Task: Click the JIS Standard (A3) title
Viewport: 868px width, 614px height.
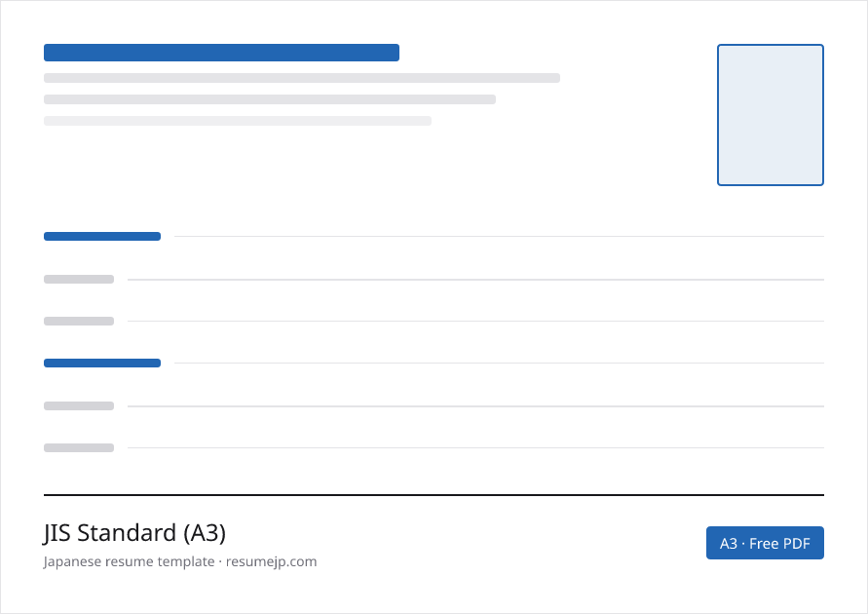Action: pyautogui.click(x=134, y=532)
